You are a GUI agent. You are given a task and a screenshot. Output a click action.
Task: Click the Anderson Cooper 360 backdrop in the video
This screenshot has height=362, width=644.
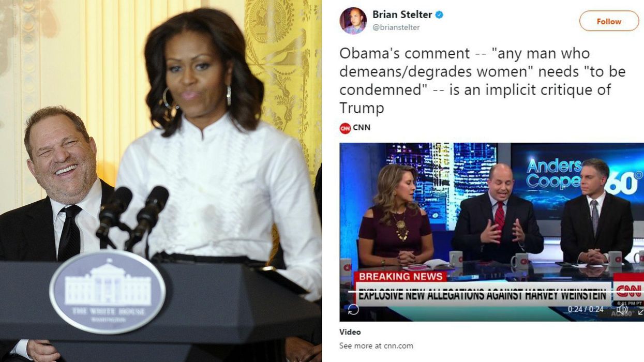pyautogui.click(x=578, y=176)
